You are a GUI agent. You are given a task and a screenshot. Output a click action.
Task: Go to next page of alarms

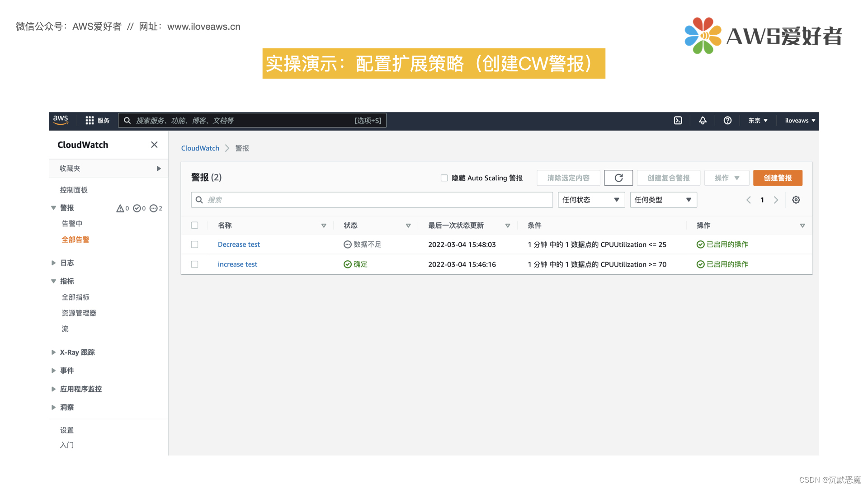776,200
